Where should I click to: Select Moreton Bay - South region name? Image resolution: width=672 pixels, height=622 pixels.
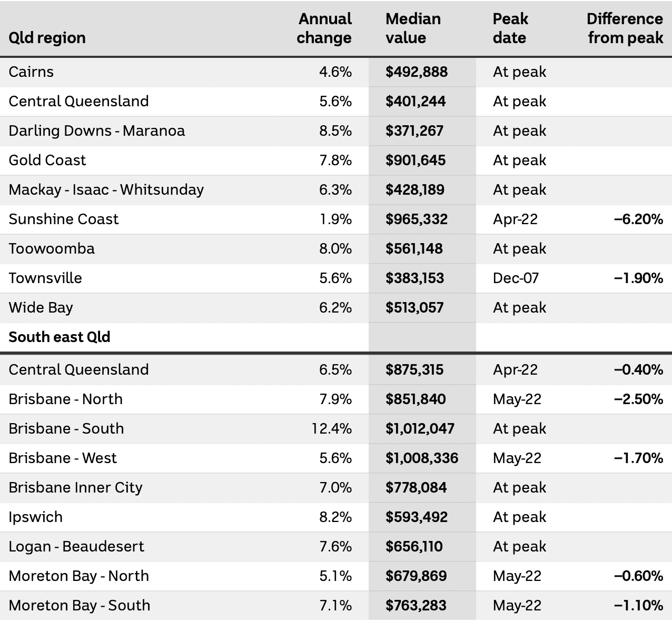click(80, 606)
